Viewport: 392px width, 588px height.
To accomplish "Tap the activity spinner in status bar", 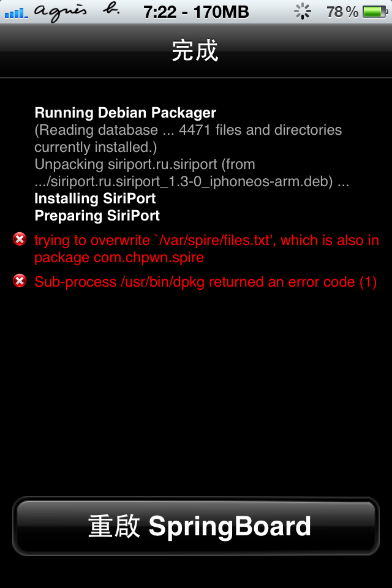I will (303, 12).
